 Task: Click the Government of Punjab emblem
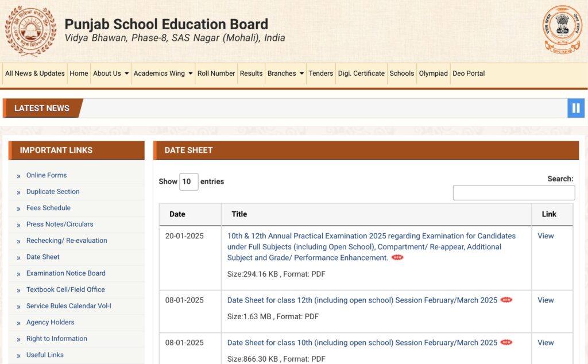562,30
